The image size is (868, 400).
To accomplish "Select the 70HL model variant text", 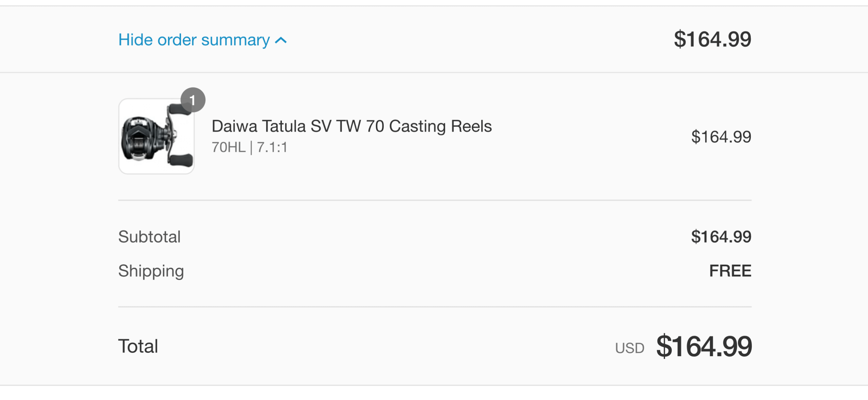I will (x=228, y=147).
